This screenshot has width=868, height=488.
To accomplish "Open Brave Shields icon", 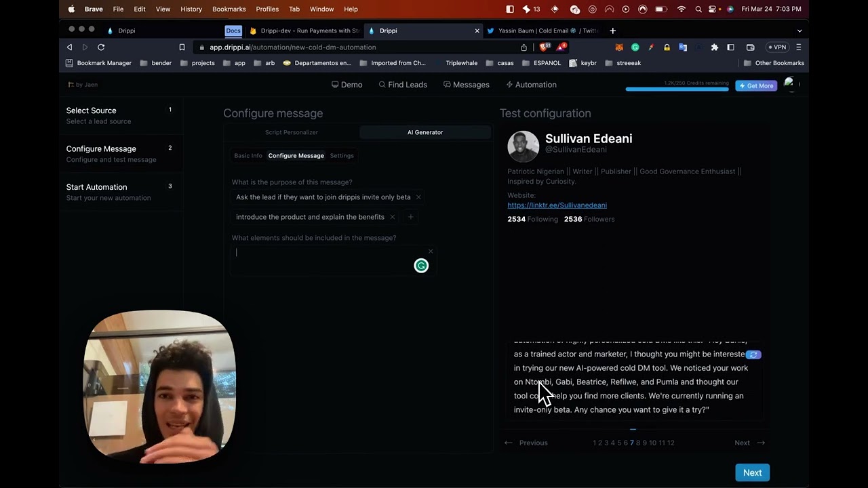I will click(544, 47).
